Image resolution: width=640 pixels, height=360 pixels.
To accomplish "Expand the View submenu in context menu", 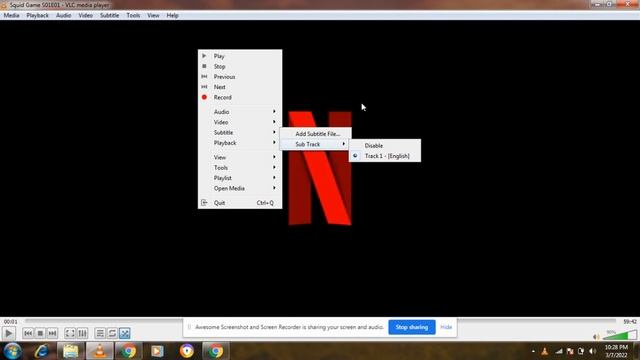I will point(240,157).
